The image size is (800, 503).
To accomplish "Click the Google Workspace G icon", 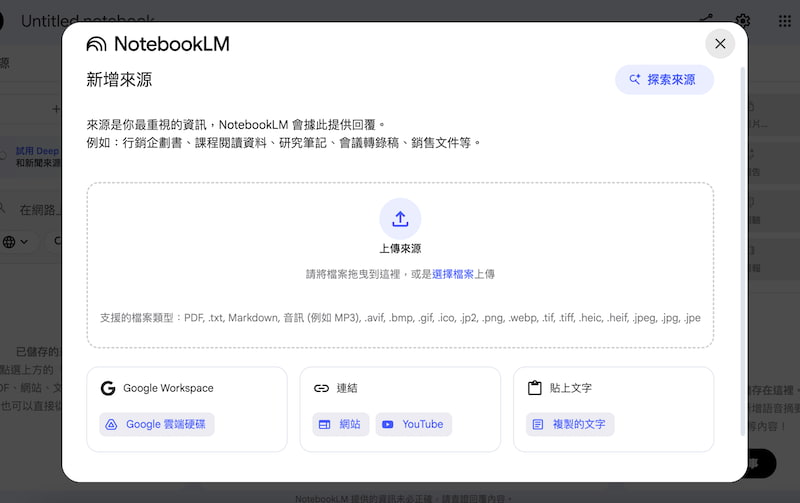I will pyautogui.click(x=108, y=388).
